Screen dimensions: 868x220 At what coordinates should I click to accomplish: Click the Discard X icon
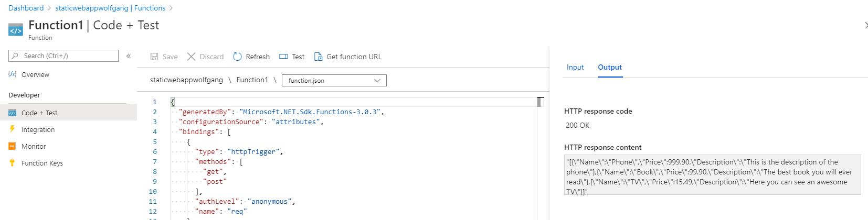(x=191, y=57)
